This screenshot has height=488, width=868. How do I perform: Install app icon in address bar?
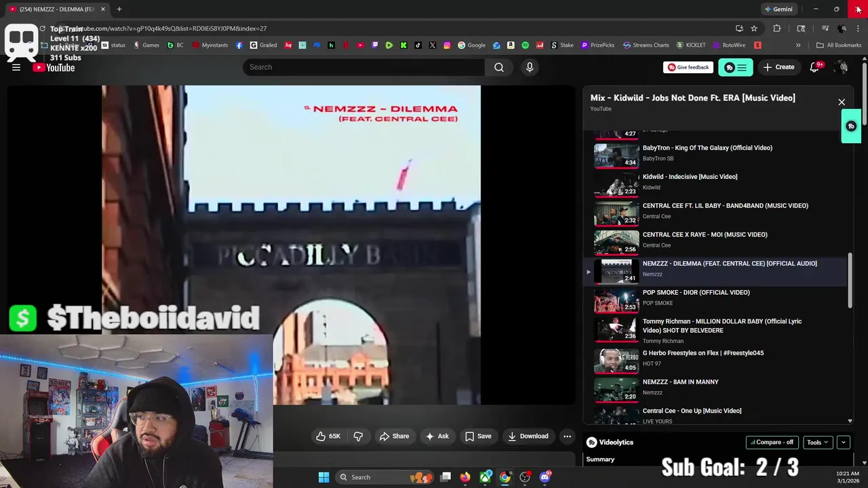(x=739, y=28)
